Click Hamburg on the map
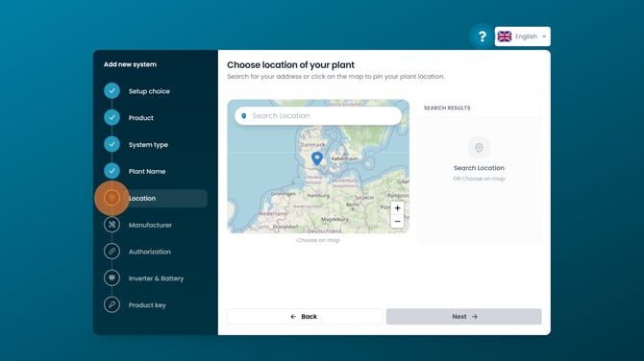644x361 pixels. tap(318, 196)
